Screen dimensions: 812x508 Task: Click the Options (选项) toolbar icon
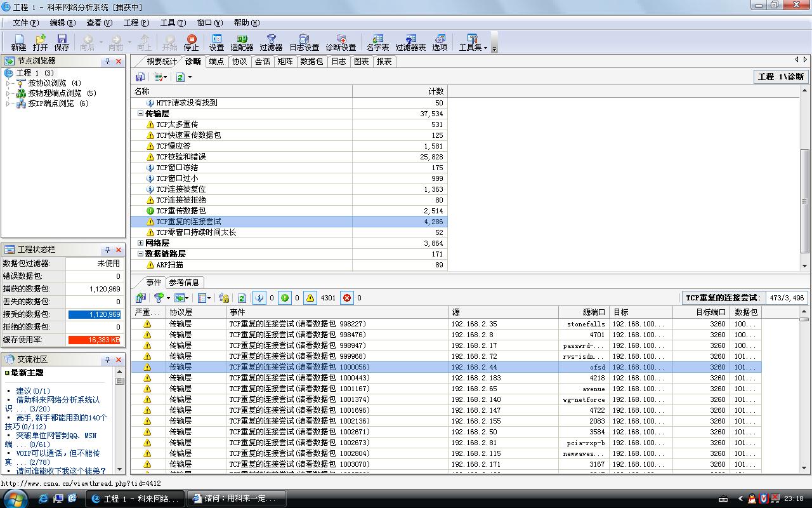point(440,43)
